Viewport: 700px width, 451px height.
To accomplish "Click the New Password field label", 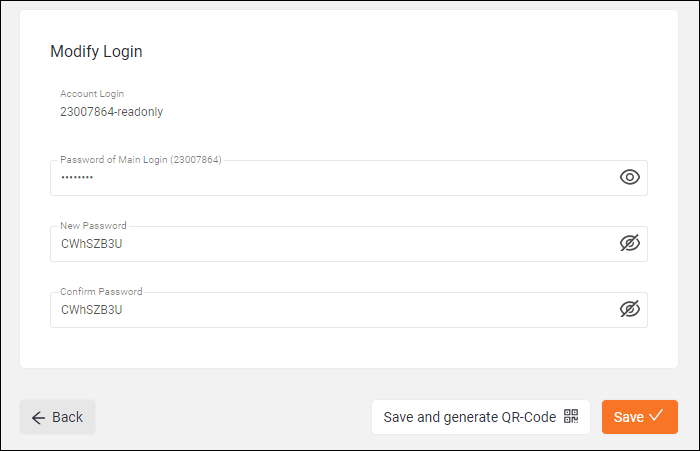I will point(93,226).
